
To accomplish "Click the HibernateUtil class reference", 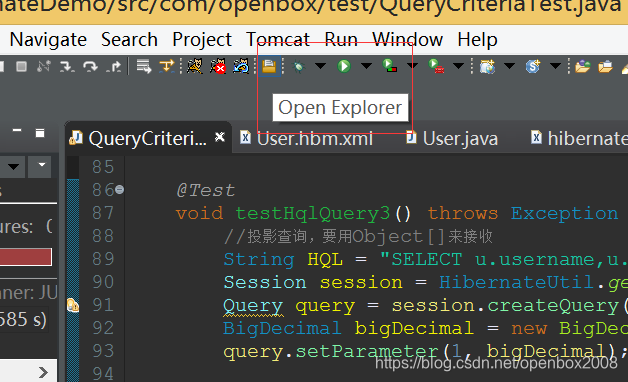I will [x=516, y=282].
